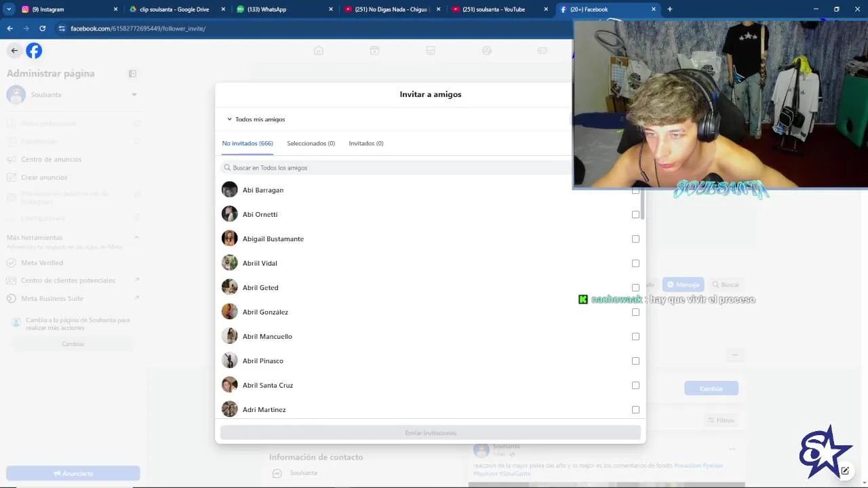Open Meta Verified in the sidebar
This screenshot has height=488, width=868.
pos(42,263)
